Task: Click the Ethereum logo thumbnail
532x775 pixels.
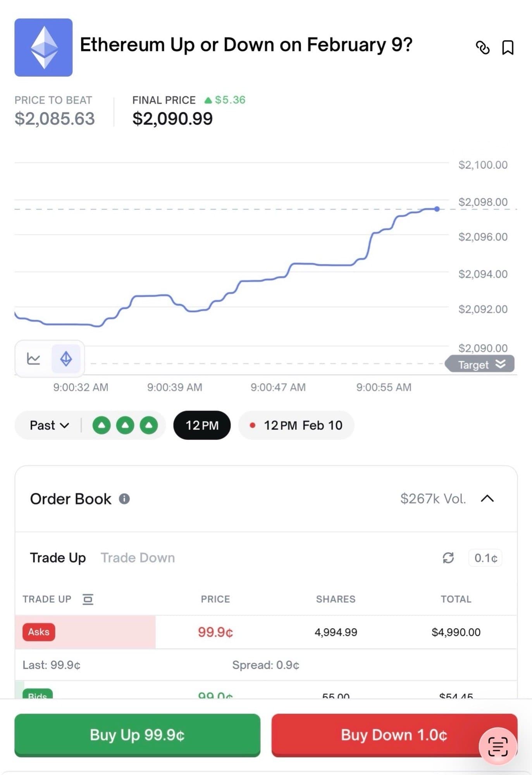Action: [x=43, y=47]
